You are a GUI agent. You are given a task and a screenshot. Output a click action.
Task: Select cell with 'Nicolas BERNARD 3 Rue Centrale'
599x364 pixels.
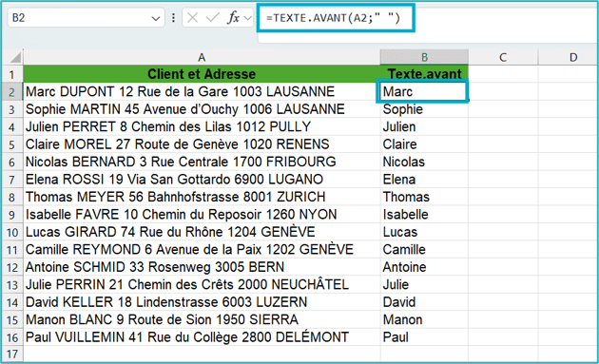(x=202, y=162)
